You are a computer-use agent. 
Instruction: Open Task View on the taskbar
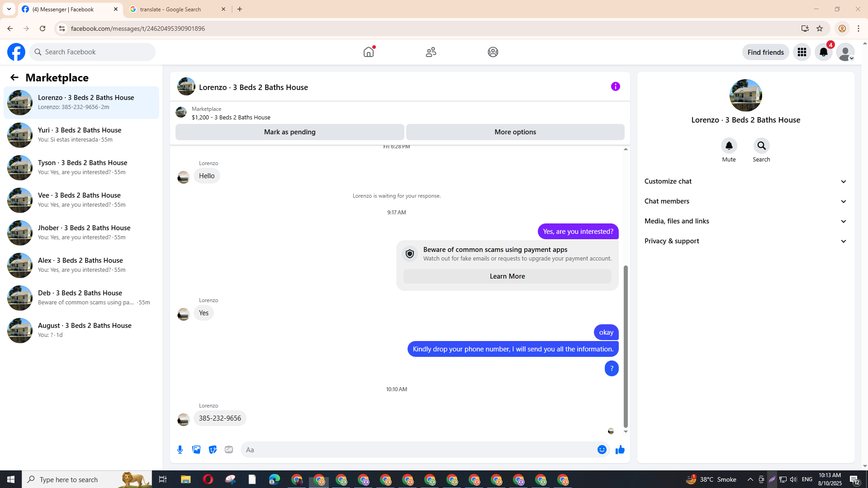click(x=162, y=479)
